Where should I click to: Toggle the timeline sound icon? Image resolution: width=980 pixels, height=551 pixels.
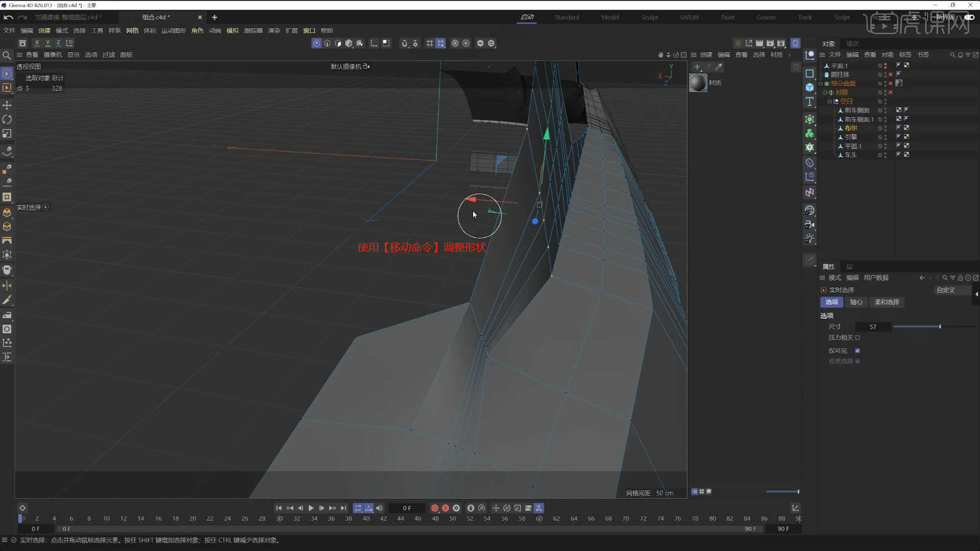[379, 508]
